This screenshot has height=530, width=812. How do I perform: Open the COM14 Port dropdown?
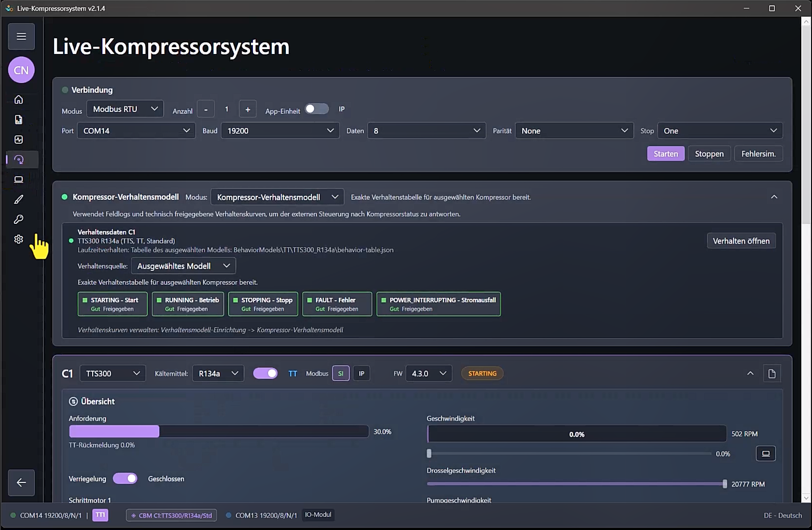coord(136,131)
